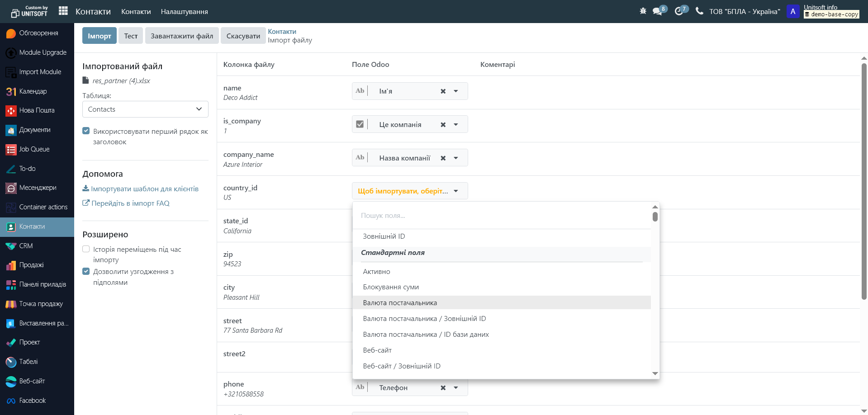Open the apps grid menu icon
Viewport: 868px width, 415px height.
(63, 11)
